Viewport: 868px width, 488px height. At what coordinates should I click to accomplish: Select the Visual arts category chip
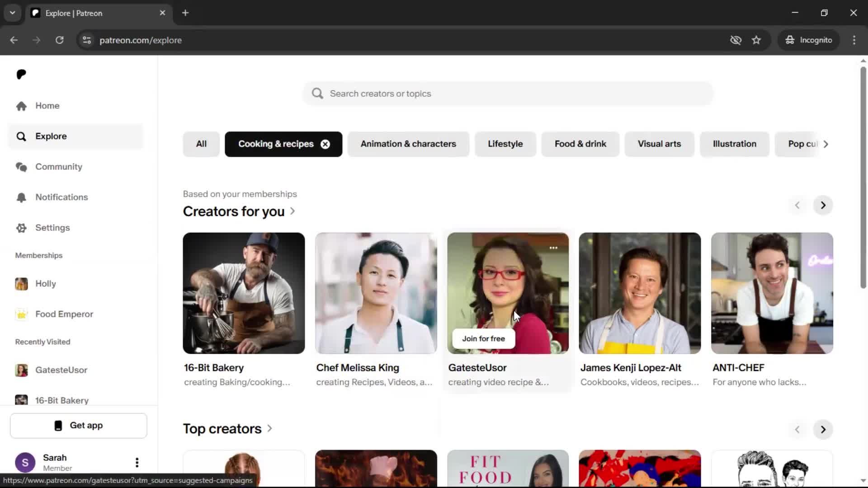coord(659,144)
